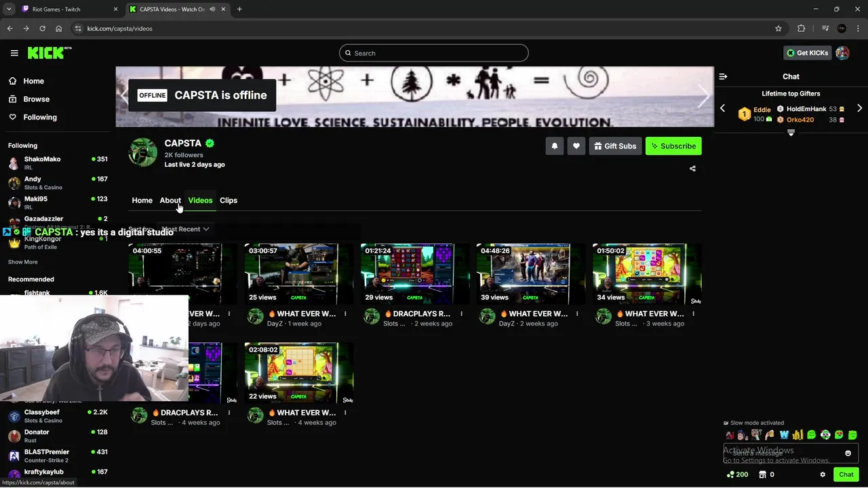Open options menu for DayZ 1 week ago video
868x488 pixels.
coord(345,314)
